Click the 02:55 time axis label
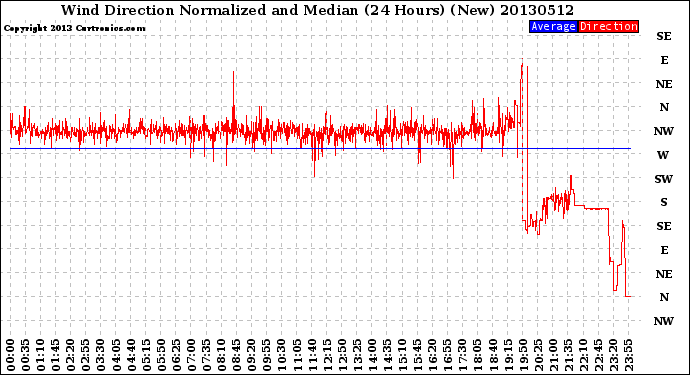This screenshot has height=375, width=690. [x=86, y=355]
